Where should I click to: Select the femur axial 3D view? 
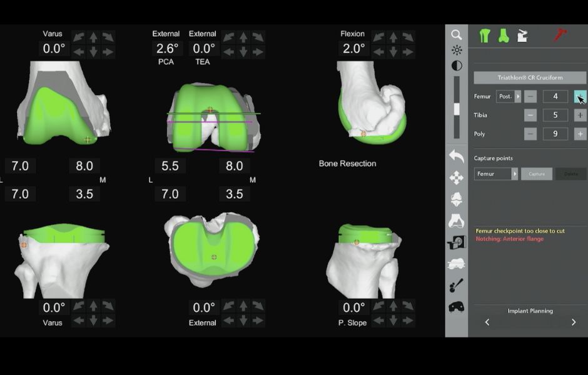[x=214, y=117]
